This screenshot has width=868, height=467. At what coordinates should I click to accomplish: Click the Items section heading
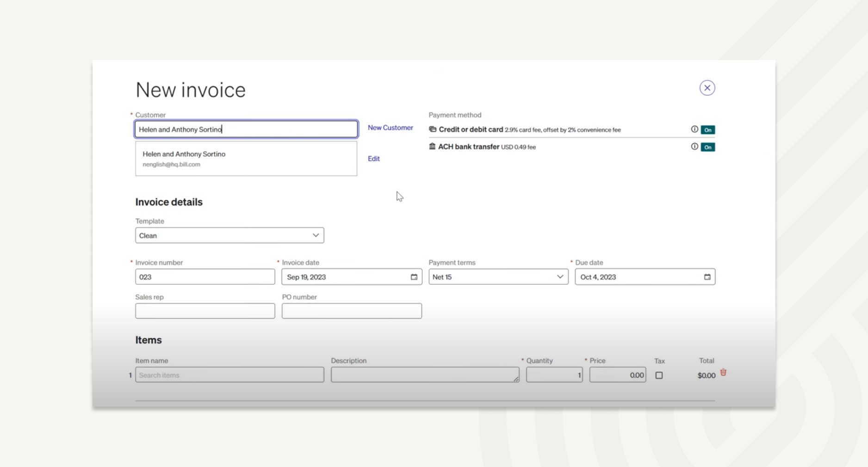pos(149,340)
